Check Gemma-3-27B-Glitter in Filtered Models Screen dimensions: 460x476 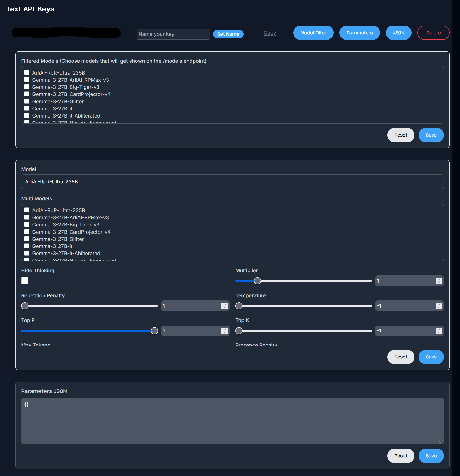tap(27, 101)
